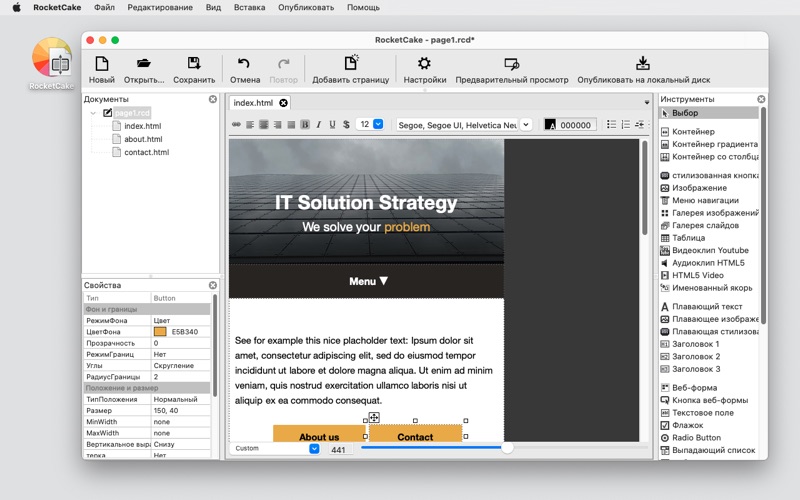This screenshot has width=800, height=500.
Task: Open the font size dropdown
Action: pos(378,124)
